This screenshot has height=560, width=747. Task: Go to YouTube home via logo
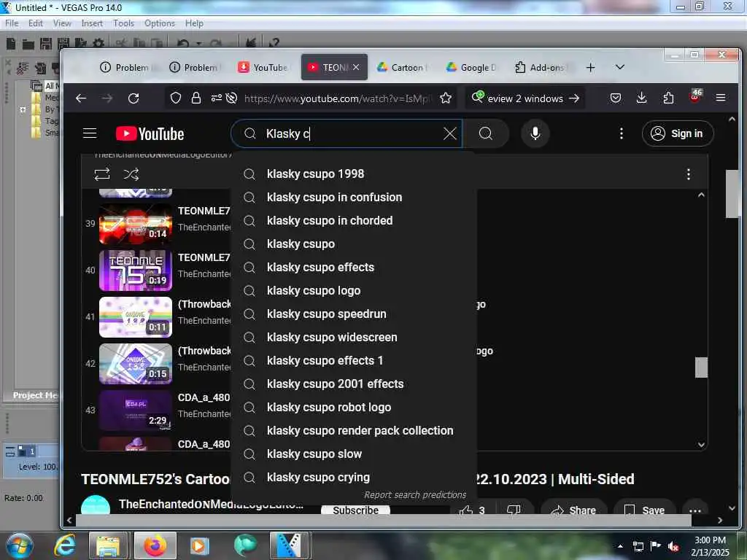click(150, 134)
